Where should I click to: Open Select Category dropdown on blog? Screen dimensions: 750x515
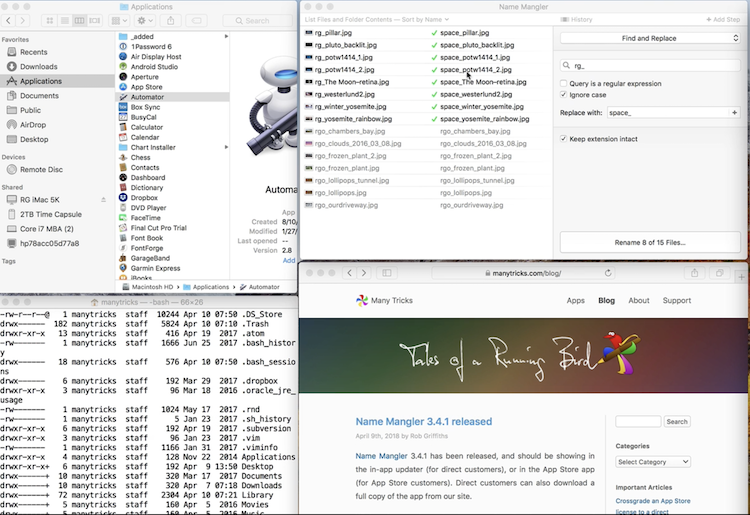coord(653,462)
